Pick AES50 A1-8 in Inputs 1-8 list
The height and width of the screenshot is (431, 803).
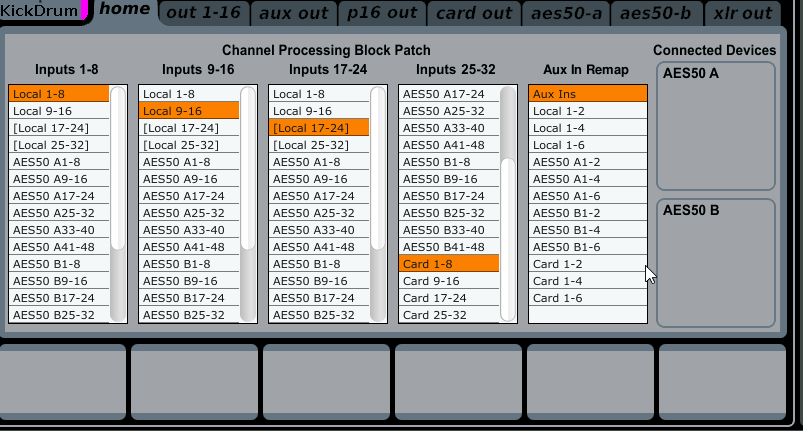(x=59, y=162)
